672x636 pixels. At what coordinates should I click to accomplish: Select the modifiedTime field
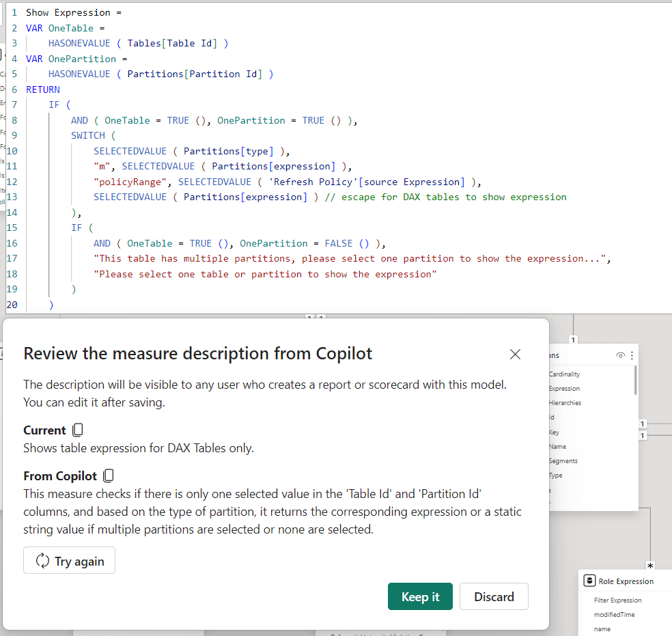(x=613, y=614)
